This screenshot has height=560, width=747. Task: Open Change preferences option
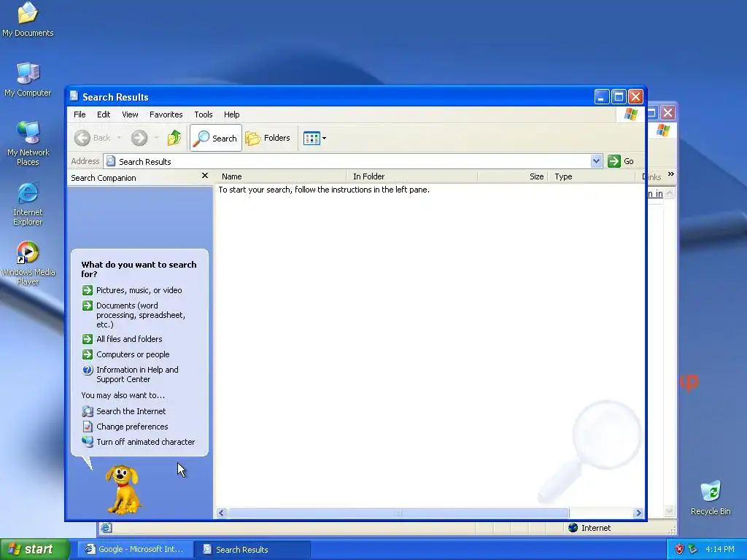pos(125,427)
